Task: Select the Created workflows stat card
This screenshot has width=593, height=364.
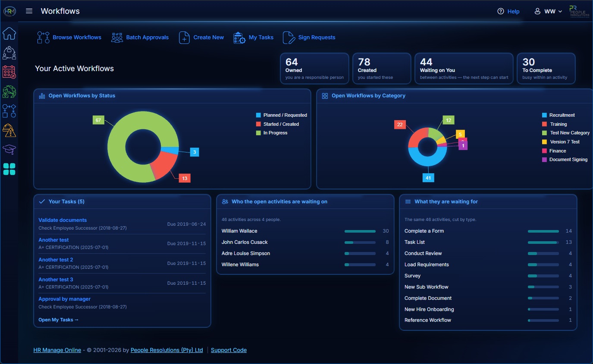Action: [382, 68]
